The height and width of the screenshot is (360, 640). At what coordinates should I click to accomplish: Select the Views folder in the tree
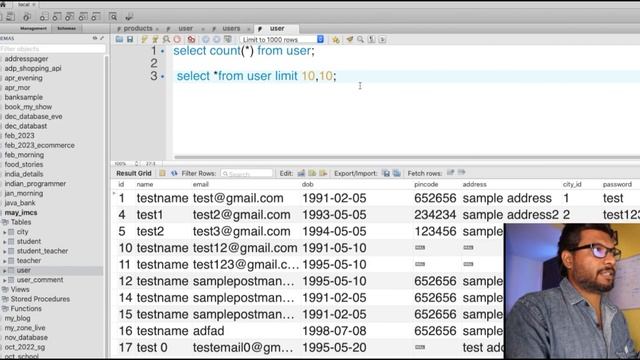20,289
